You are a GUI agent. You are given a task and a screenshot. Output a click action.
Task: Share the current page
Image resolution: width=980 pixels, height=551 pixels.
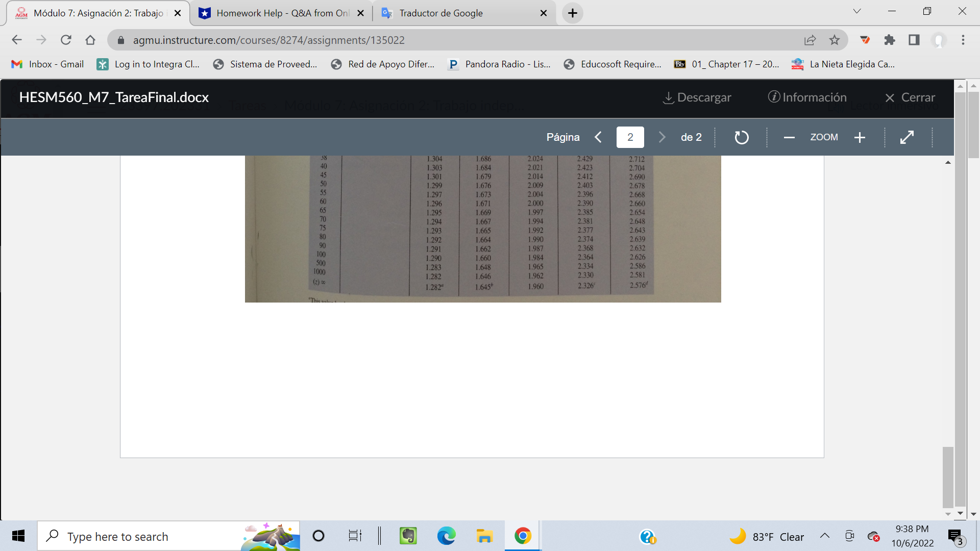pos(810,39)
